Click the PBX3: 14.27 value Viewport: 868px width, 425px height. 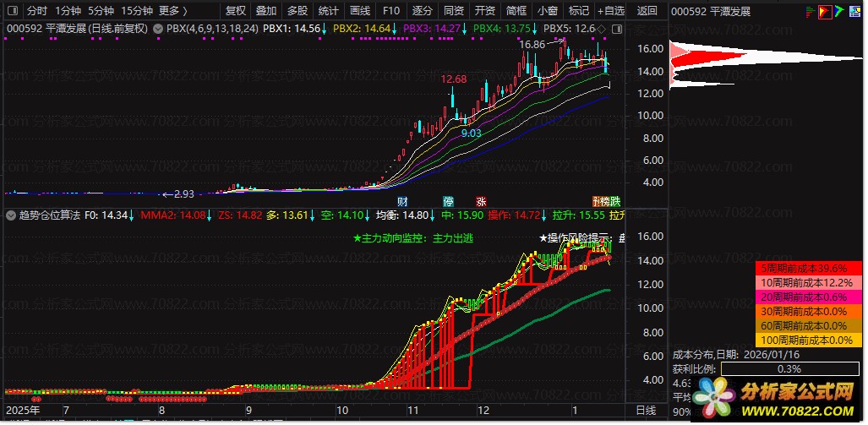[x=432, y=29]
